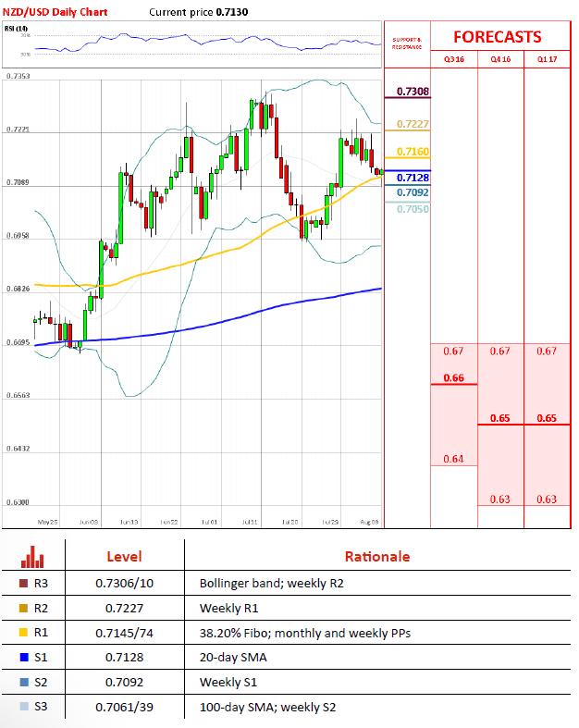Image resolution: width=579 pixels, height=728 pixels.
Task: Click the S1 row label
Action: [x=41, y=658]
